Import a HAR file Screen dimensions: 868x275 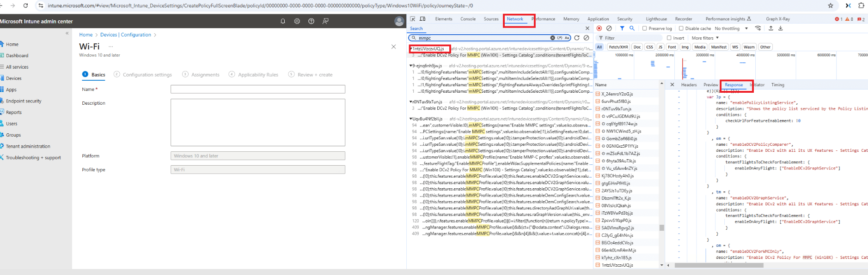click(x=771, y=29)
